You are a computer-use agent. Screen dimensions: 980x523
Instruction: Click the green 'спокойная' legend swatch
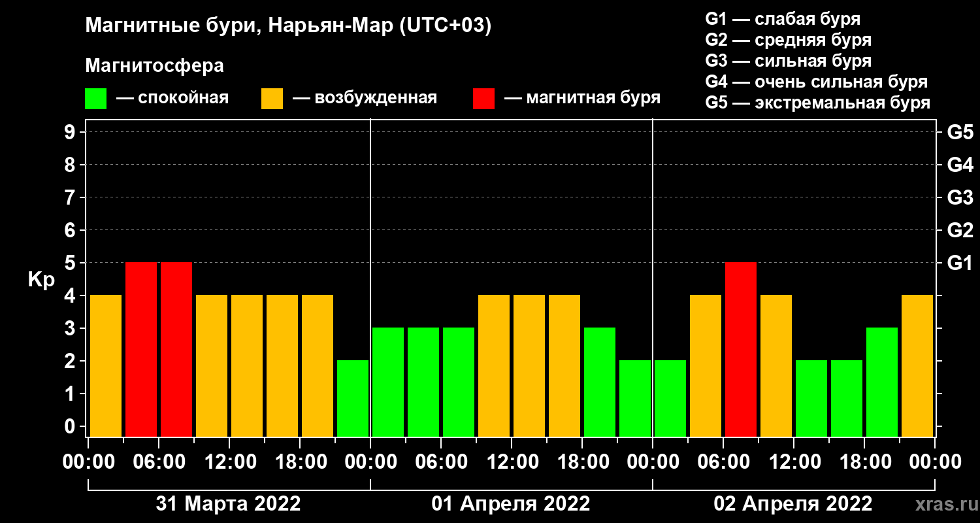tap(95, 99)
